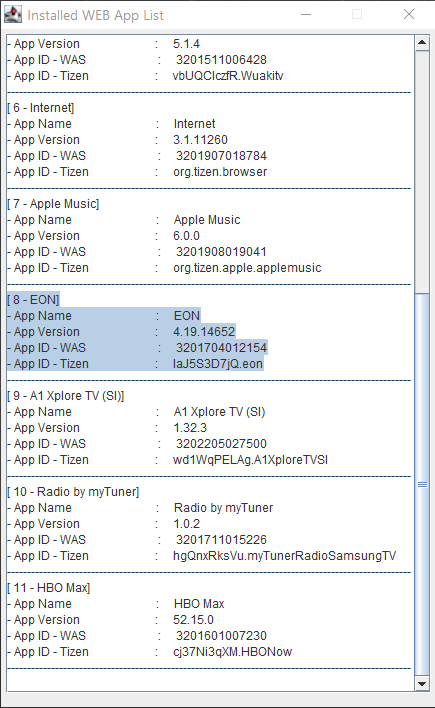Click the HBO Max version 52.15.0
Screen dimensions: 435x708
193,620
